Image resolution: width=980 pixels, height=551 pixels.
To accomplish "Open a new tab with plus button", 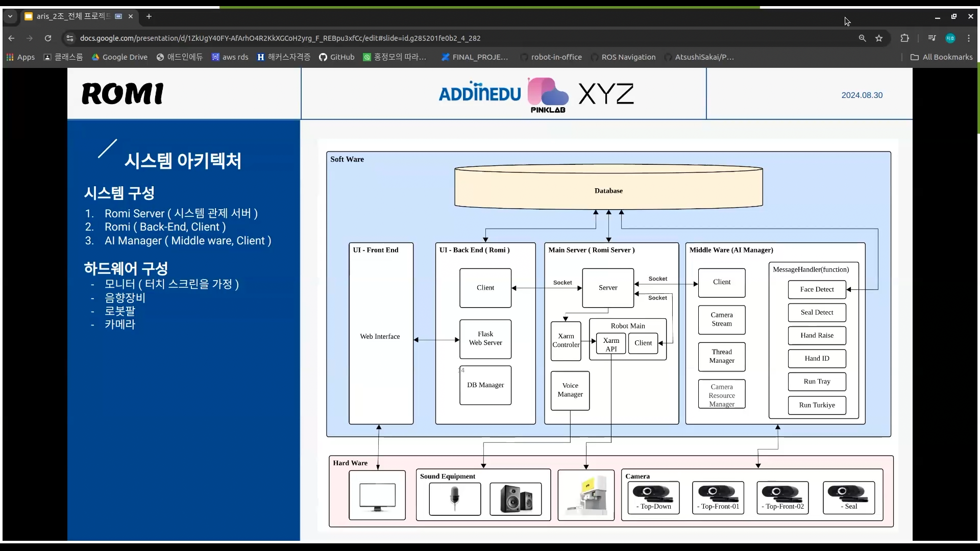I will pos(149,16).
